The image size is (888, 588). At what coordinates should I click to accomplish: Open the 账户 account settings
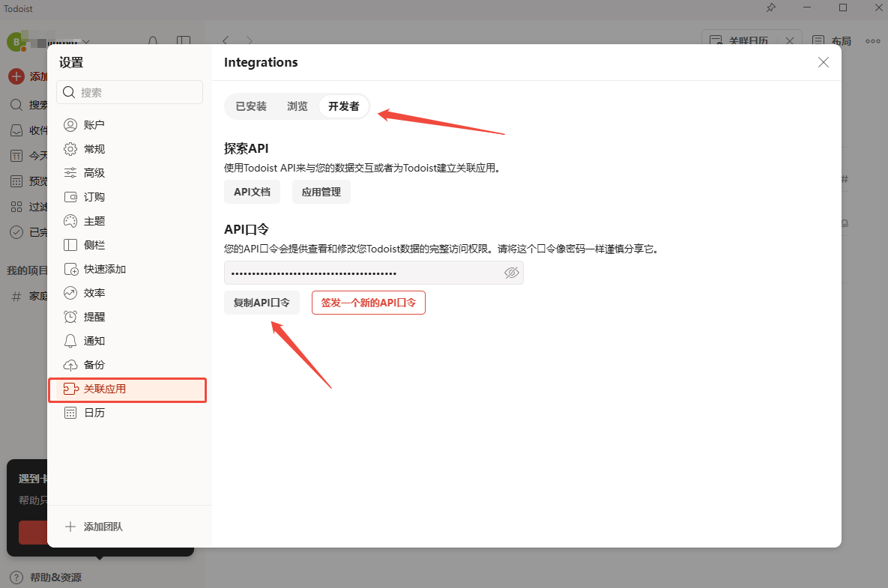point(95,124)
